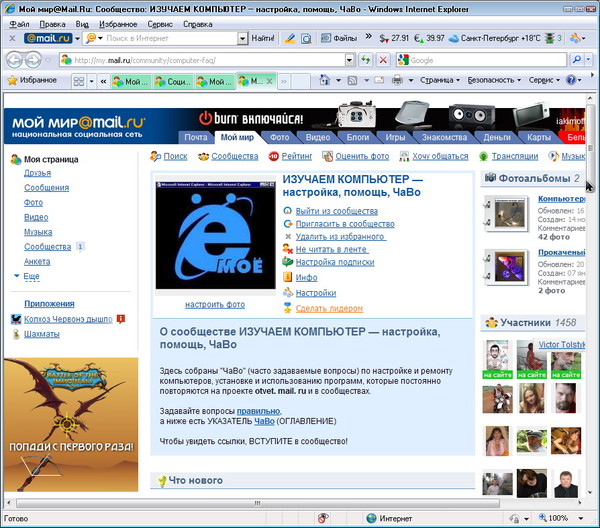Open the Безопасность toolbar dropdown
600x528 pixels.
pos(494,80)
